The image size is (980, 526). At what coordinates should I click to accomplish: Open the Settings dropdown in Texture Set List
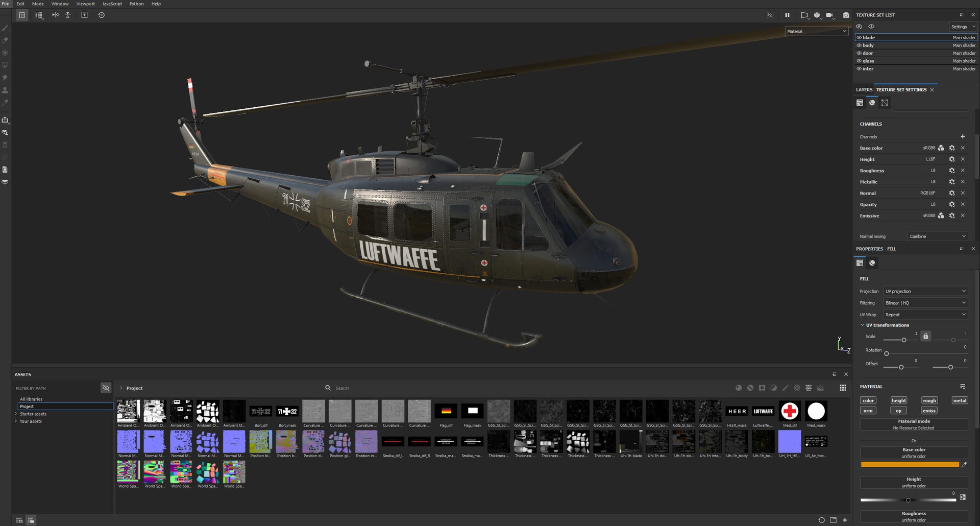tap(963, 27)
